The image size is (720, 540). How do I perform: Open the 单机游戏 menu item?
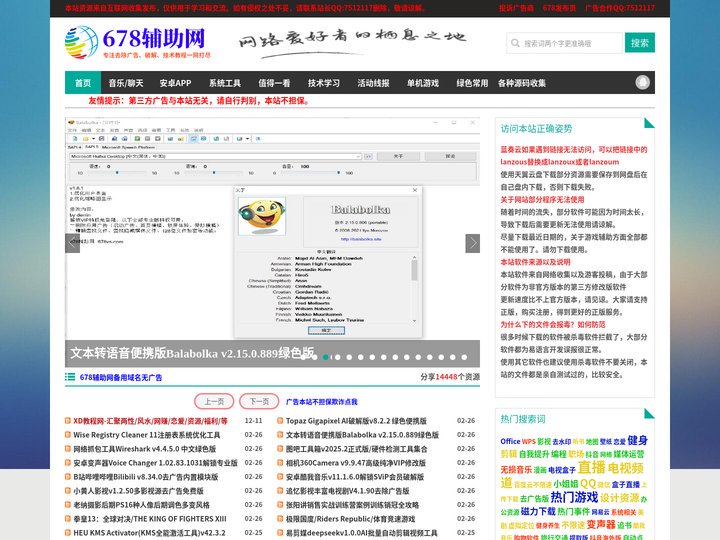pyautogui.click(x=423, y=83)
